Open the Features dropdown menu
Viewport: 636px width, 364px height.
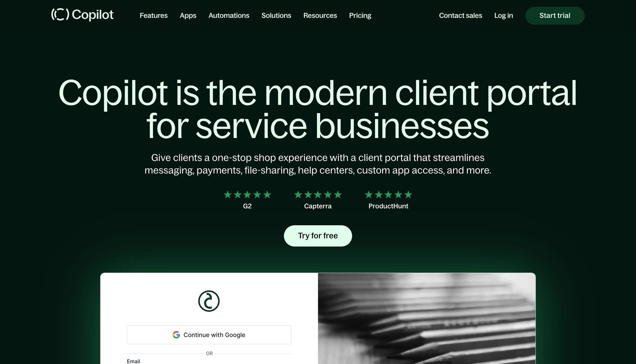153,15
